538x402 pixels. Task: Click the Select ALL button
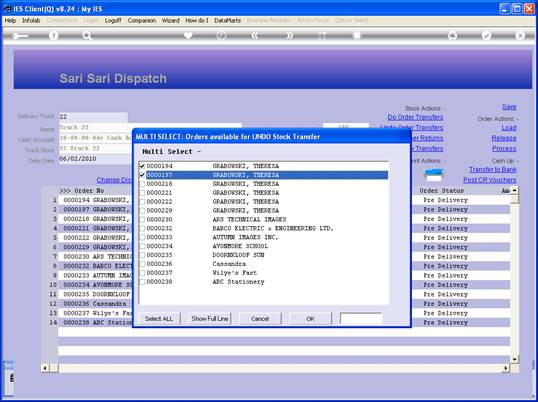click(159, 319)
